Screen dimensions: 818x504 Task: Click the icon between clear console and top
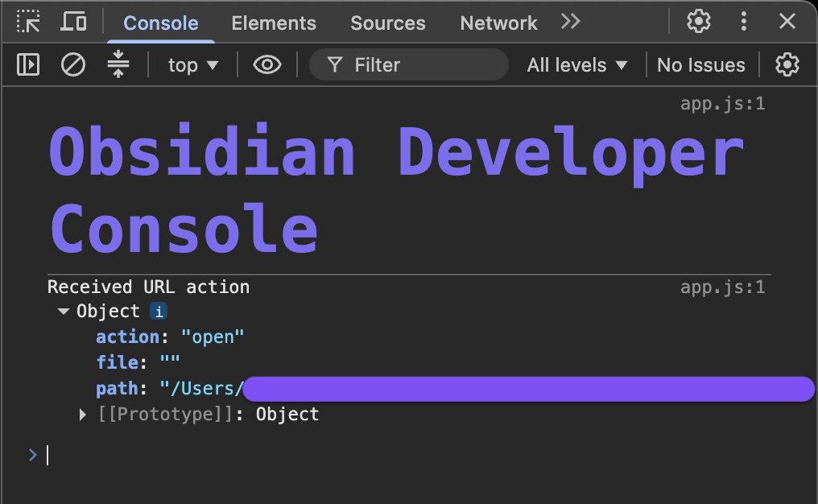tap(118, 64)
